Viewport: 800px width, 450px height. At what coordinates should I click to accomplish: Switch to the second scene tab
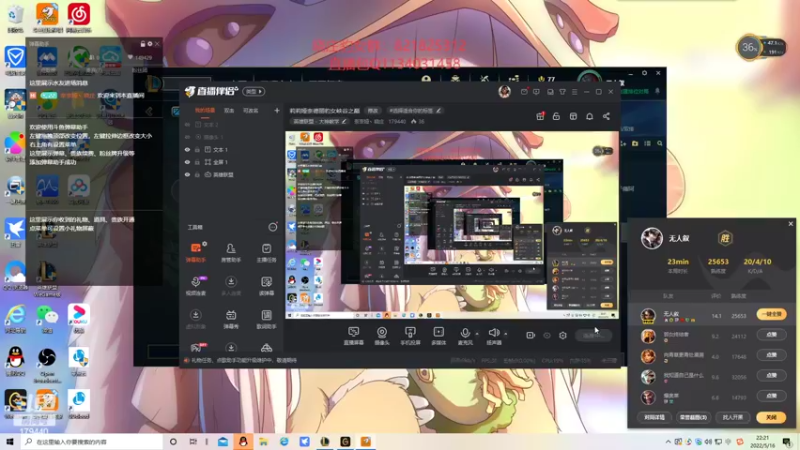(229, 110)
